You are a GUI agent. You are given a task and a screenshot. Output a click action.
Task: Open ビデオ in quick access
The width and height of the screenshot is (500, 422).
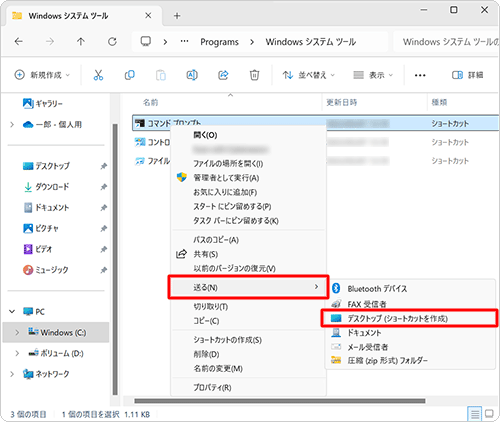(38, 249)
